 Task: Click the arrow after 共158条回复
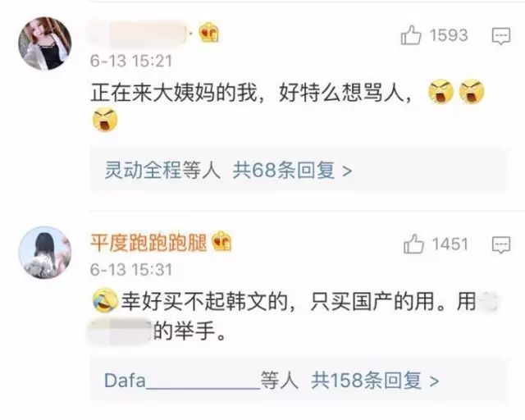click(x=434, y=381)
